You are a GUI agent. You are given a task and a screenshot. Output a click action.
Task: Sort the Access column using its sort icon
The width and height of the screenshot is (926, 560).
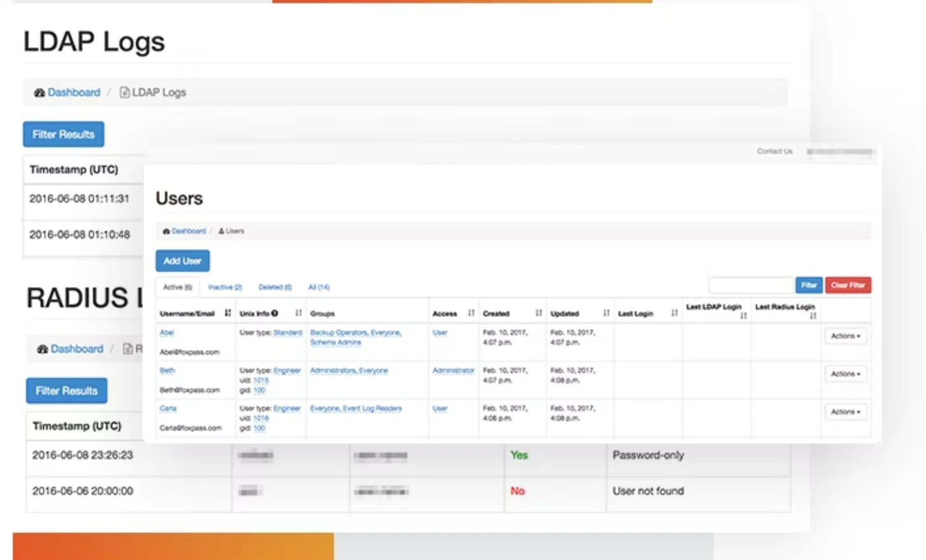coord(471,313)
